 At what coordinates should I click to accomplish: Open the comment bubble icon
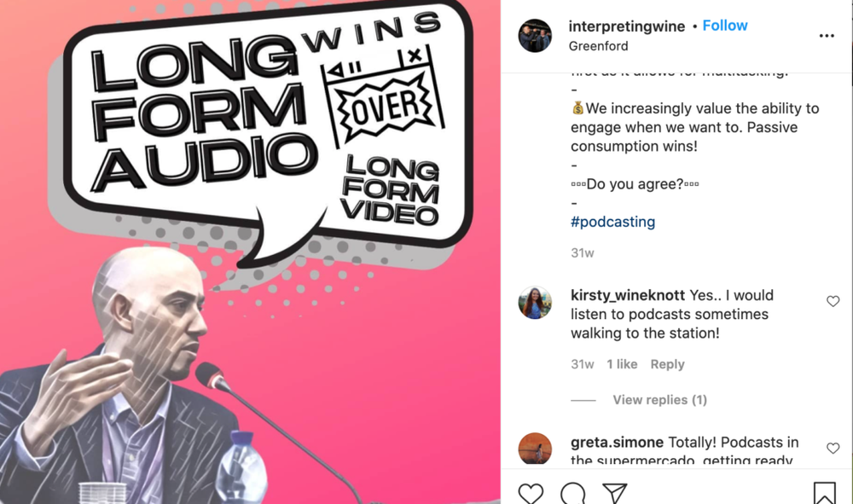click(573, 493)
